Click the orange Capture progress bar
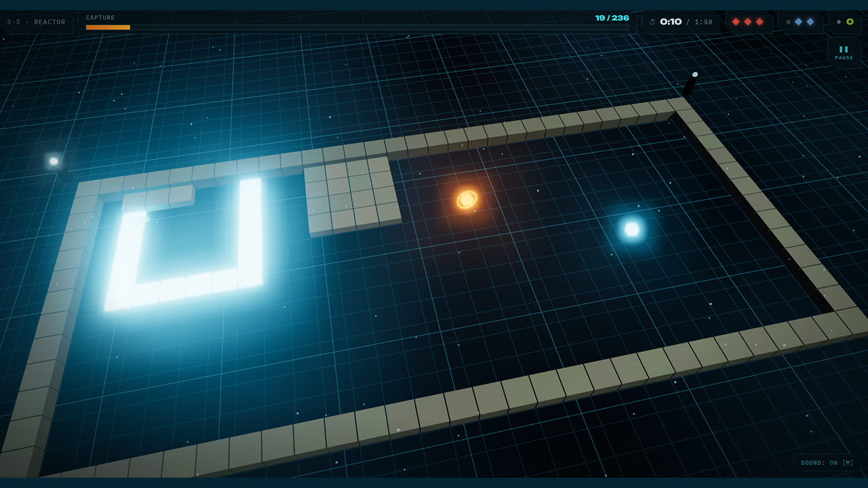This screenshot has height=488, width=868. click(x=357, y=27)
